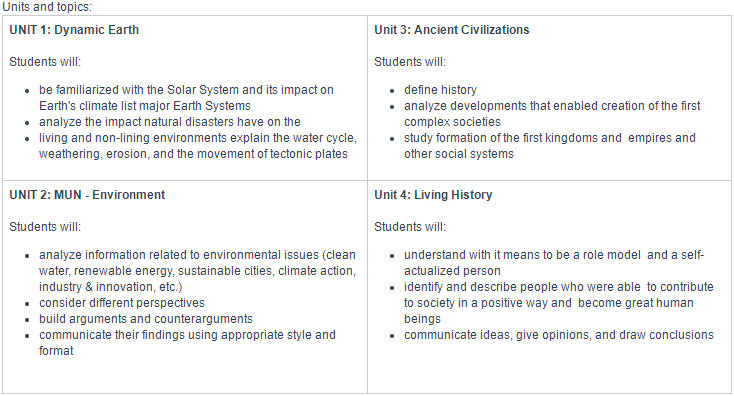Select the 'Unit 3: Ancient Civilizations' heading
The height and width of the screenshot is (396, 734).
click(x=452, y=29)
